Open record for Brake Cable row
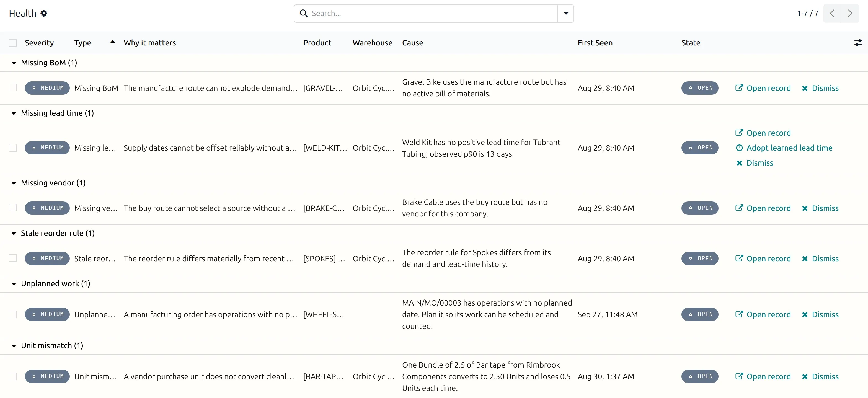 763,208
